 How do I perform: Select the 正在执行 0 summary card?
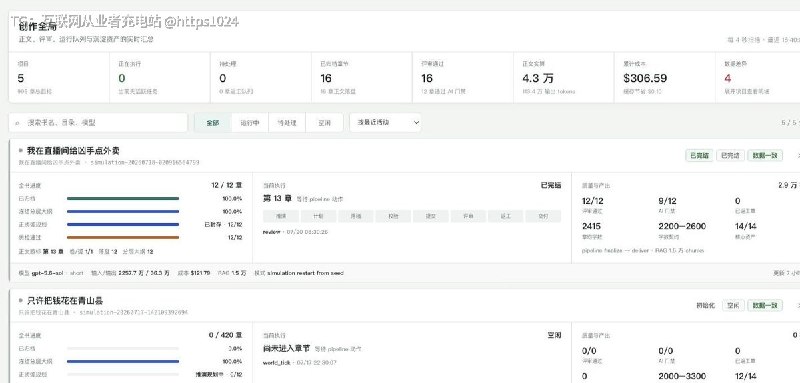pos(160,78)
